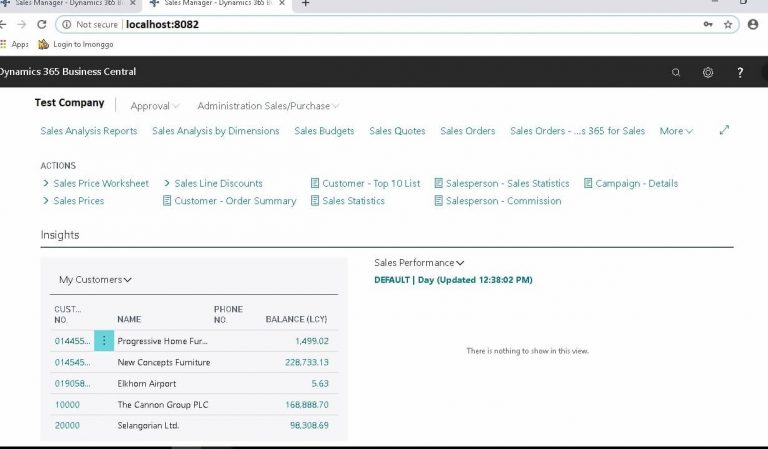Viewport: 768px width, 449px height.
Task: Open the Sales Prices action
Action: tap(73, 201)
